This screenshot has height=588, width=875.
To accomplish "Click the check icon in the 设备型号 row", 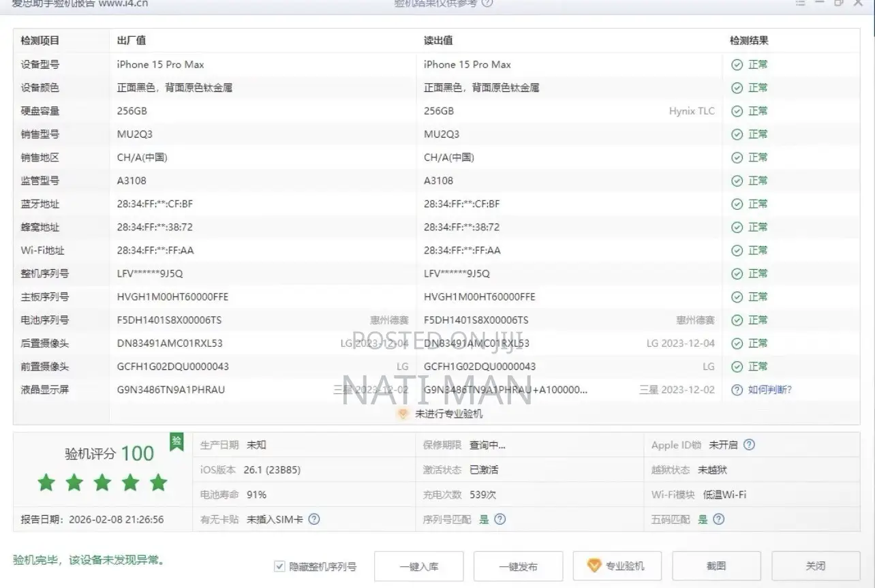I will tap(737, 65).
